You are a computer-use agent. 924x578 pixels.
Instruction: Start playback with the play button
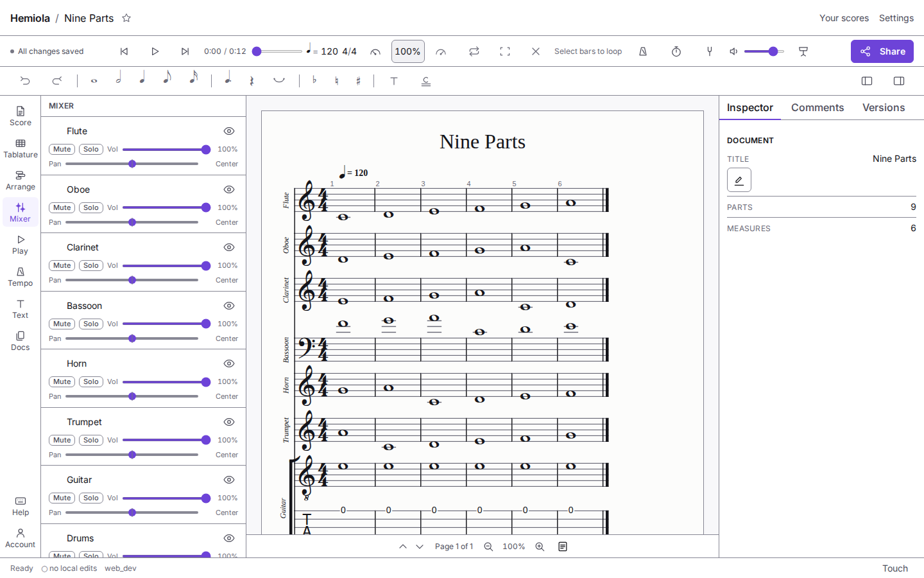click(155, 51)
